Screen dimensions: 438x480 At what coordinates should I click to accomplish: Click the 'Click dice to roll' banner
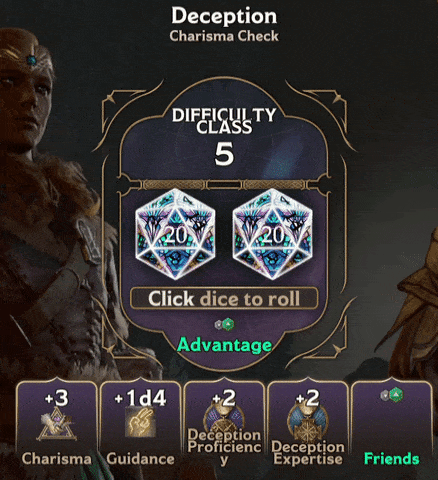[224, 298]
